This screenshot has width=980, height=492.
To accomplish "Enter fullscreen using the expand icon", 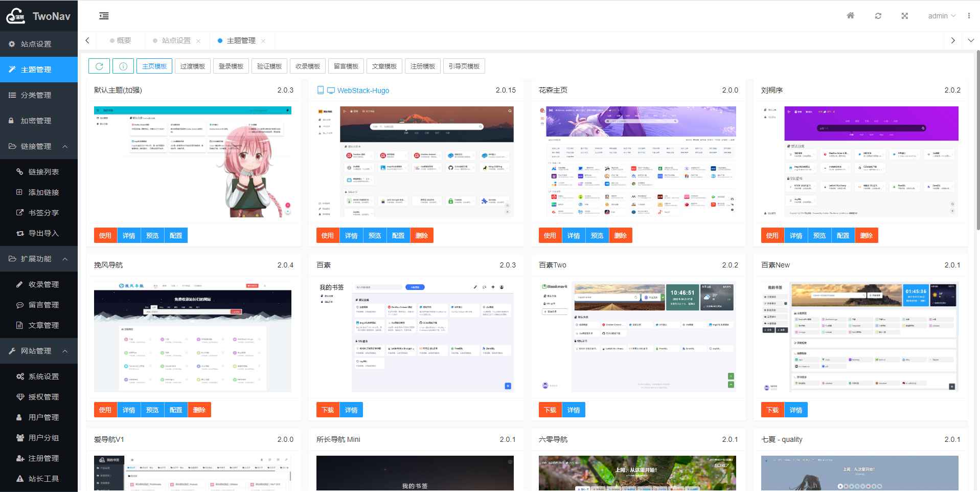I will [x=905, y=16].
